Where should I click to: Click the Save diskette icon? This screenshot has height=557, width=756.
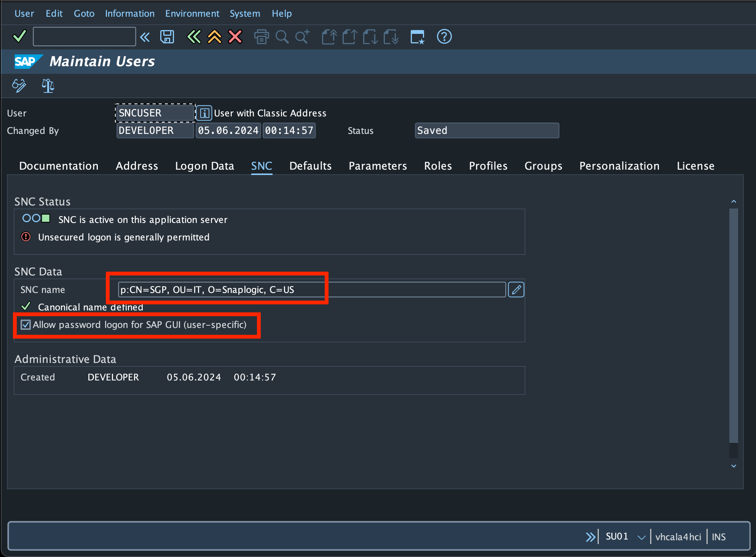tap(167, 37)
